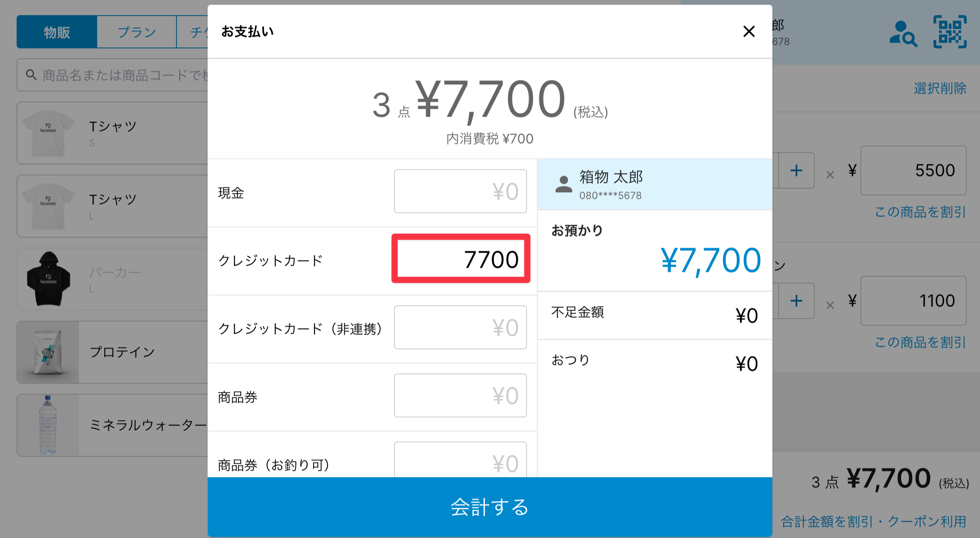The width and height of the screenshot is (980, 538).
Task: Select the プロテイン product thumbnail
Action: [x=48, y=352]
